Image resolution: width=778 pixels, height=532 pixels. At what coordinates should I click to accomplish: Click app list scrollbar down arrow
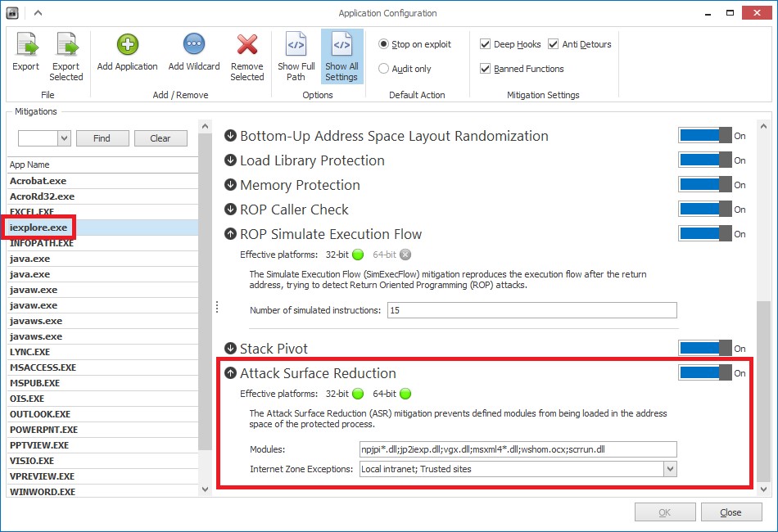pyautogui.click(x=205, y=489)
